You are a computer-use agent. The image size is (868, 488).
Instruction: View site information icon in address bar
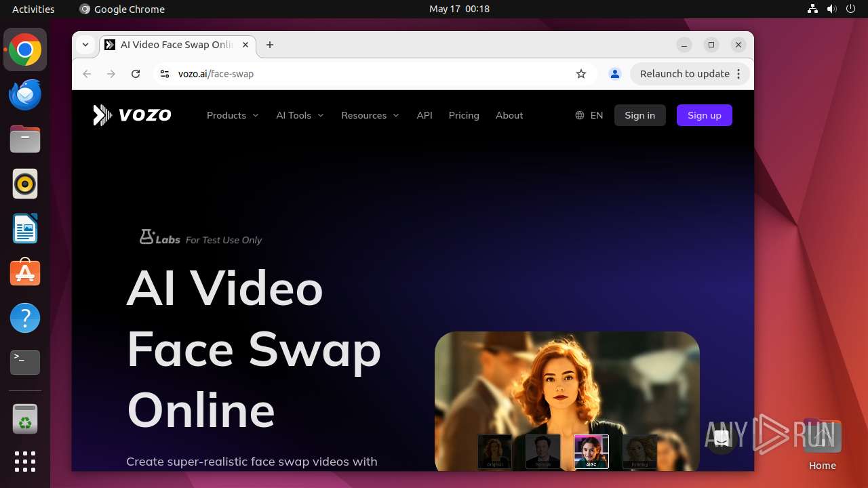164,74
